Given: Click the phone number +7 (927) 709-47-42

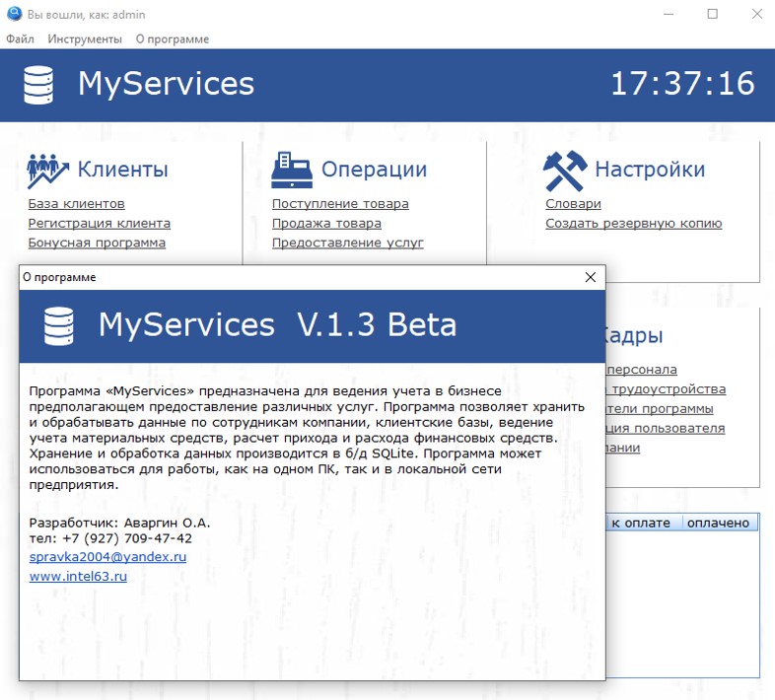Looking at the screenshot, I should (127, 538).
